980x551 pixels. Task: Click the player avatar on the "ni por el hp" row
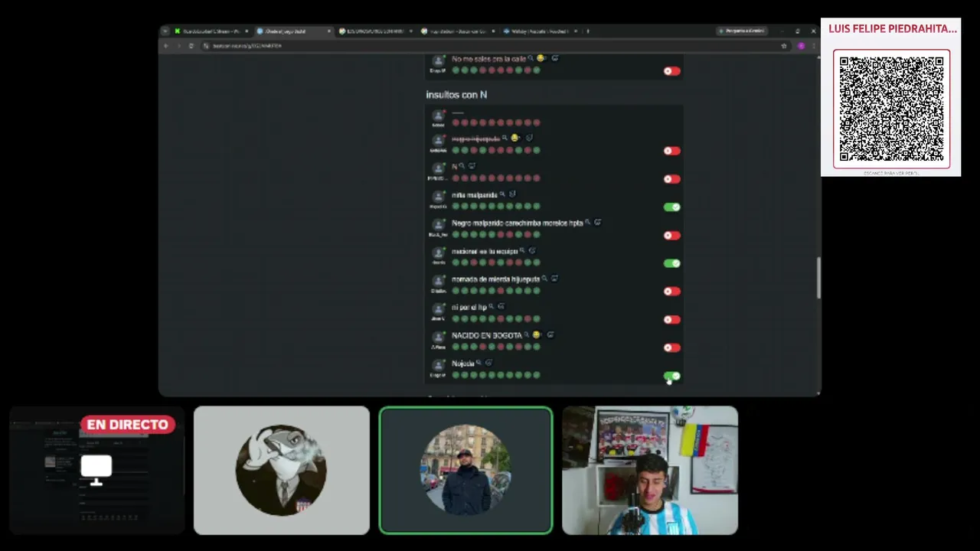(438, 309)
